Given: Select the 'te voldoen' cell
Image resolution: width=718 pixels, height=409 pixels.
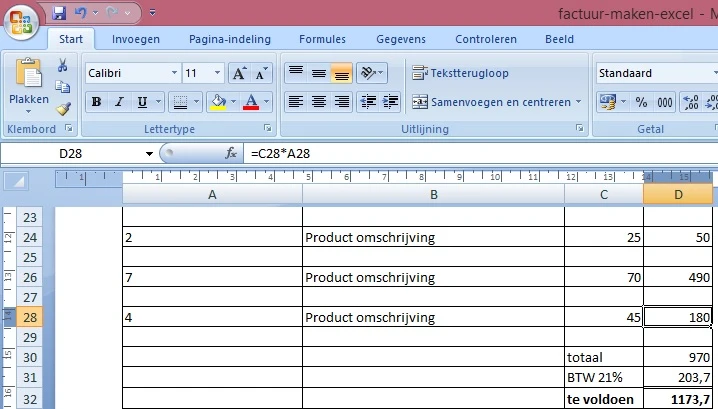Looking at the screenshot, I should pyautogui.click(x=604, y=398).
